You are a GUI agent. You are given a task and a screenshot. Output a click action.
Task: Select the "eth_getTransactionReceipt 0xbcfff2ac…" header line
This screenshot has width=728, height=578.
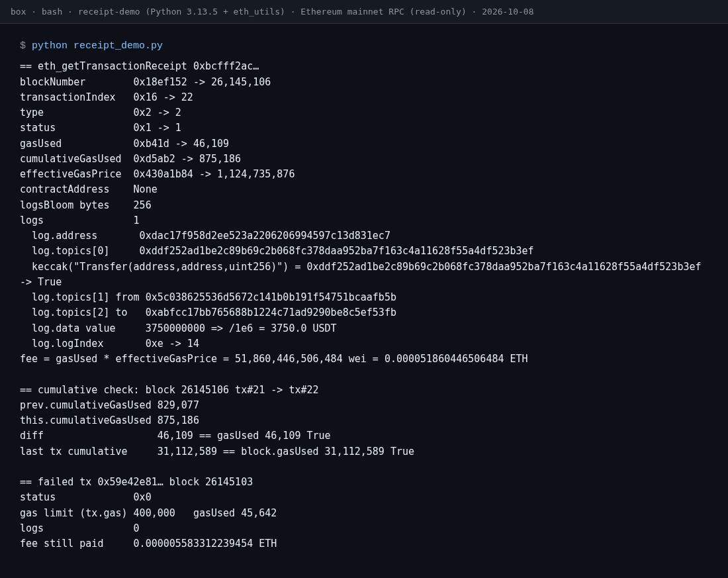(139, 66)
